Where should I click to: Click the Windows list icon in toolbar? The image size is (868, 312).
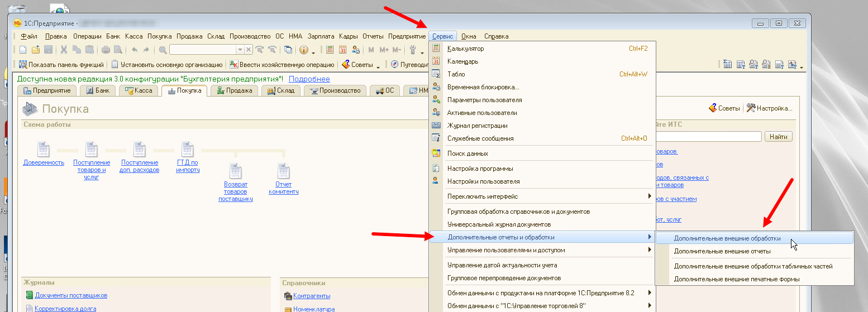coord(288,50)
